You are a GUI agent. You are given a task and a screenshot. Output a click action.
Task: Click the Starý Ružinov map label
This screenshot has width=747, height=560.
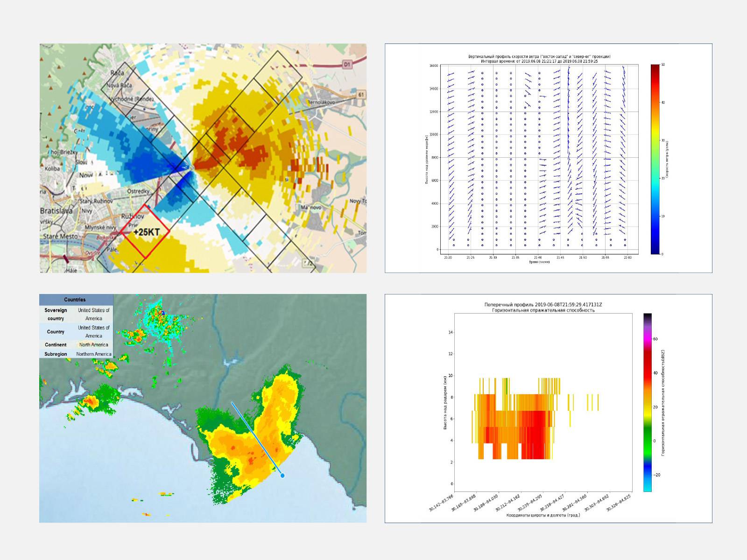[96, 201]
